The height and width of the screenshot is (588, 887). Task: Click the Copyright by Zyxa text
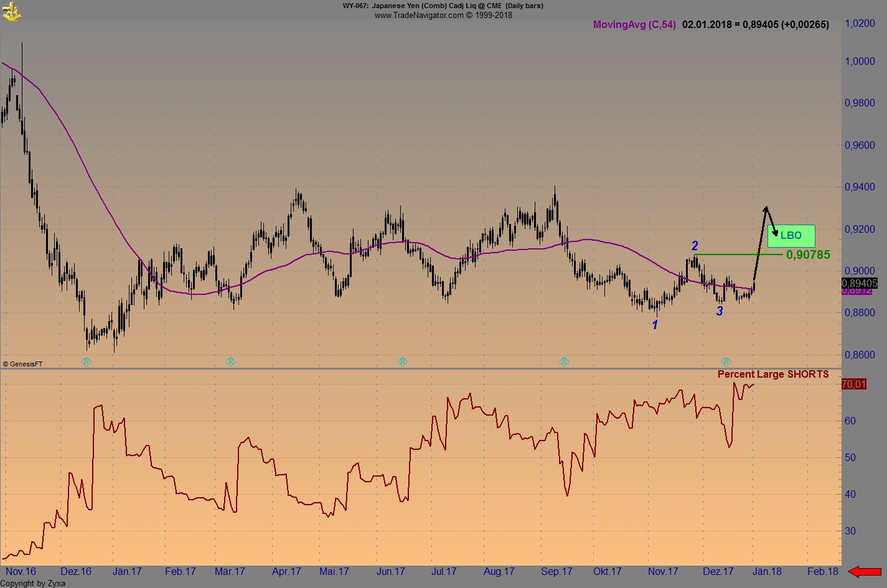pyautogui.click(x=33, y=583)
